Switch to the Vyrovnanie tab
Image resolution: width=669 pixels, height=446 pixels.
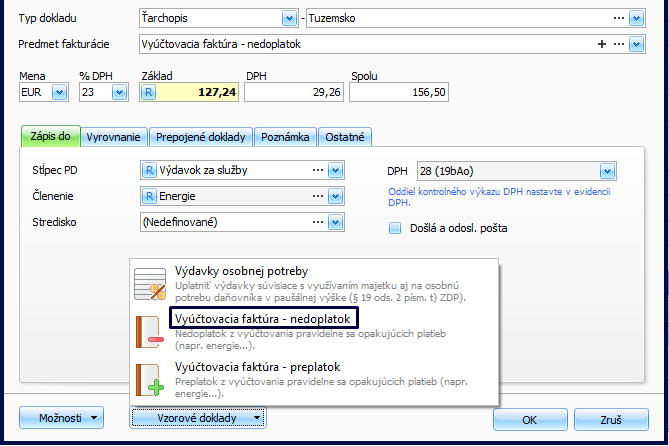(x=115, y=137)
